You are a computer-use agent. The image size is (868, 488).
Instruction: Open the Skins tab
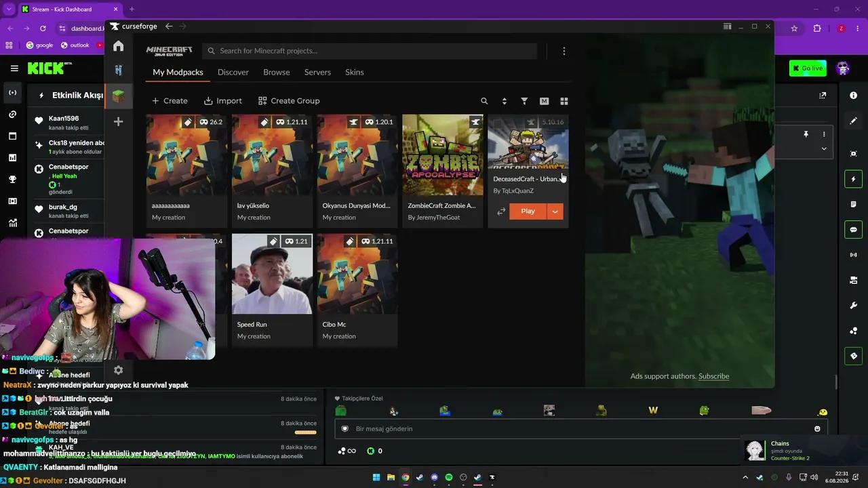(355, 73)
